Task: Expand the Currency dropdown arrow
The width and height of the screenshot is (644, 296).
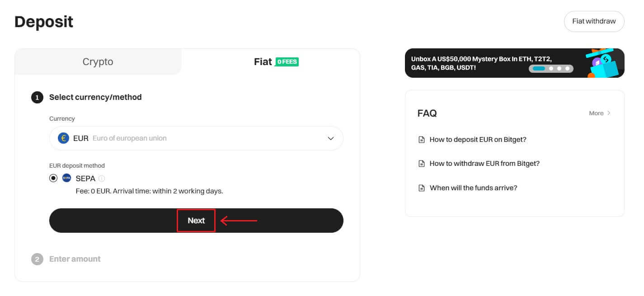Action: (x=330, y=138)
